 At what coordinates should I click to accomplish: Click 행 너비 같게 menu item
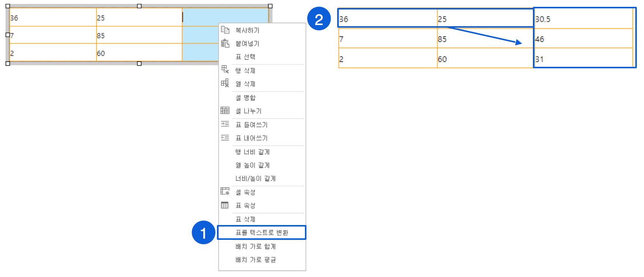pyautogui.click(x=252, y=152)
